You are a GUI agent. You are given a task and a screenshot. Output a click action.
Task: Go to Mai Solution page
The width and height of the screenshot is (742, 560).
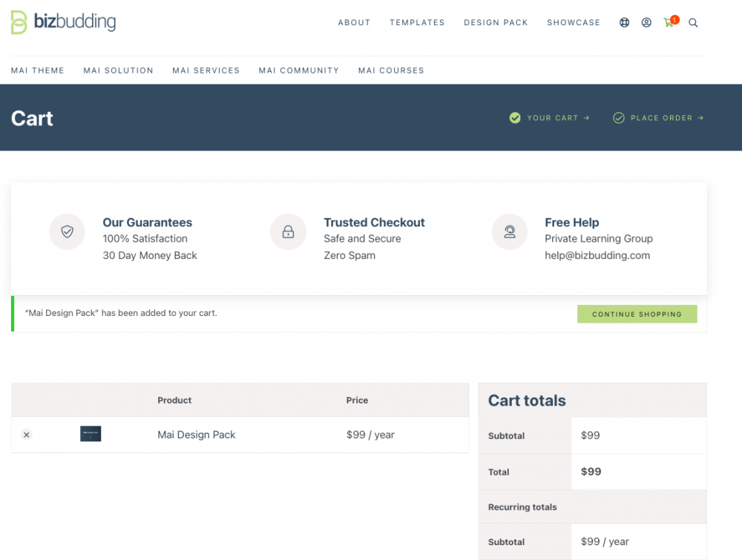[x=118, y=70]
